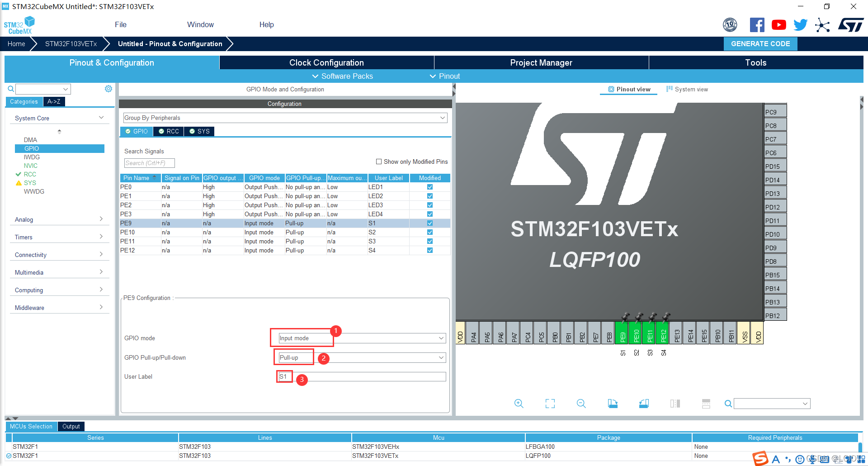Select the A->Z sorting tab

(54, 101)
